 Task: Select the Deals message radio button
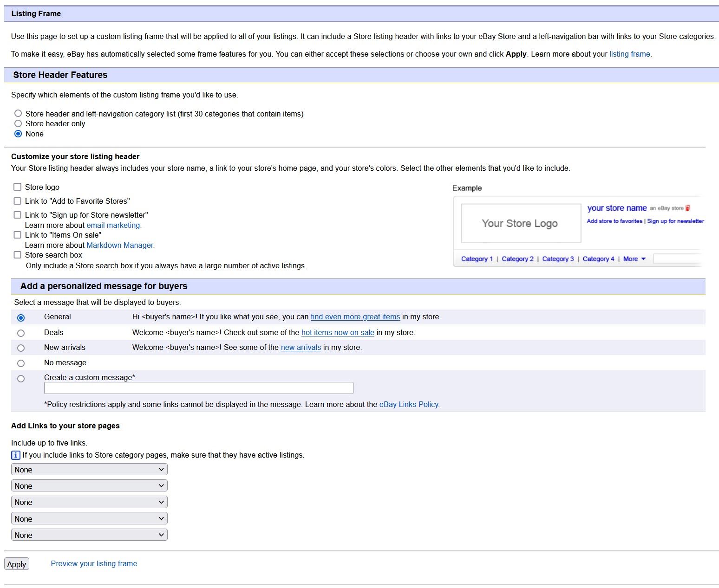21,333
